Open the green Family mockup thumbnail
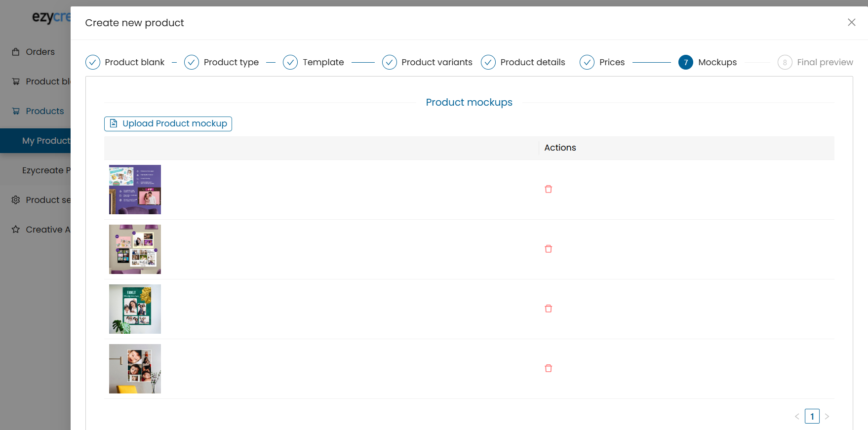The height and width of the screenshot is (430, 868). pyautogui.click(x=135, y=309)
